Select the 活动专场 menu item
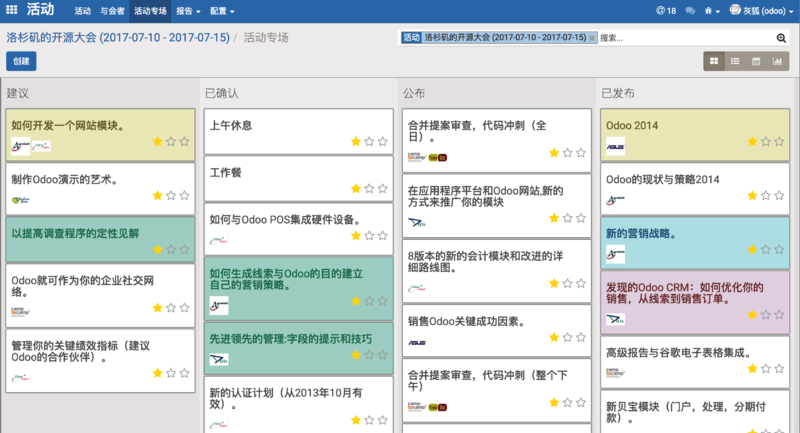Screen dimensions: 800x433 point(151,11)
